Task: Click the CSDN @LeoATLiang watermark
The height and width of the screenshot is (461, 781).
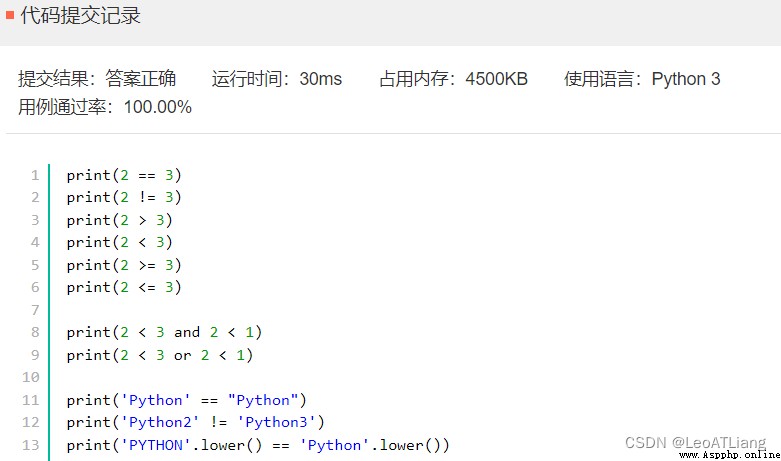Action: click(x=695, y=443)
